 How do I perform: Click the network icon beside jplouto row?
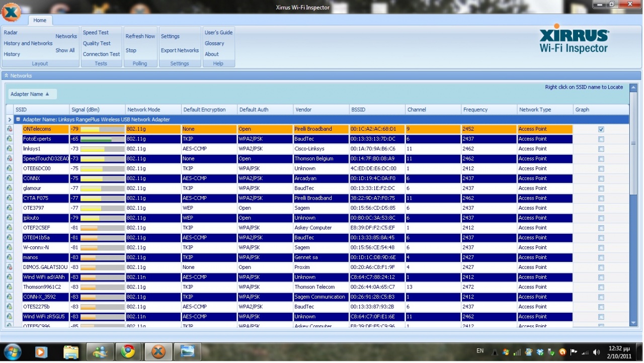click(9, 218)
